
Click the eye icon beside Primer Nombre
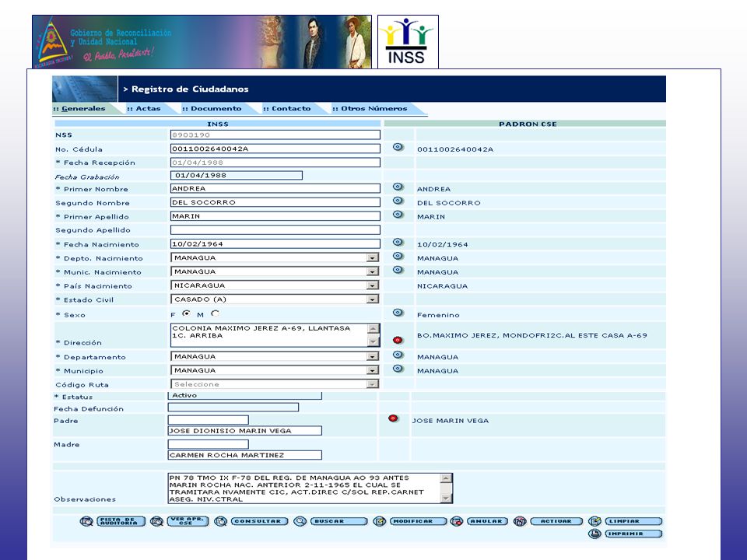tap(398, 187)
